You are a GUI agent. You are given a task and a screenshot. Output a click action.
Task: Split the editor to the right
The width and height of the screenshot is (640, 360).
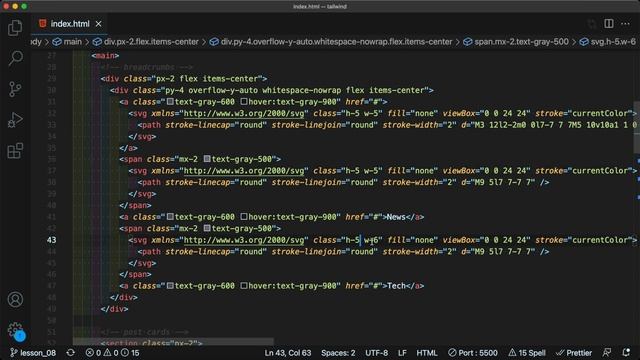pyautogui.click(x=609, y=24)
